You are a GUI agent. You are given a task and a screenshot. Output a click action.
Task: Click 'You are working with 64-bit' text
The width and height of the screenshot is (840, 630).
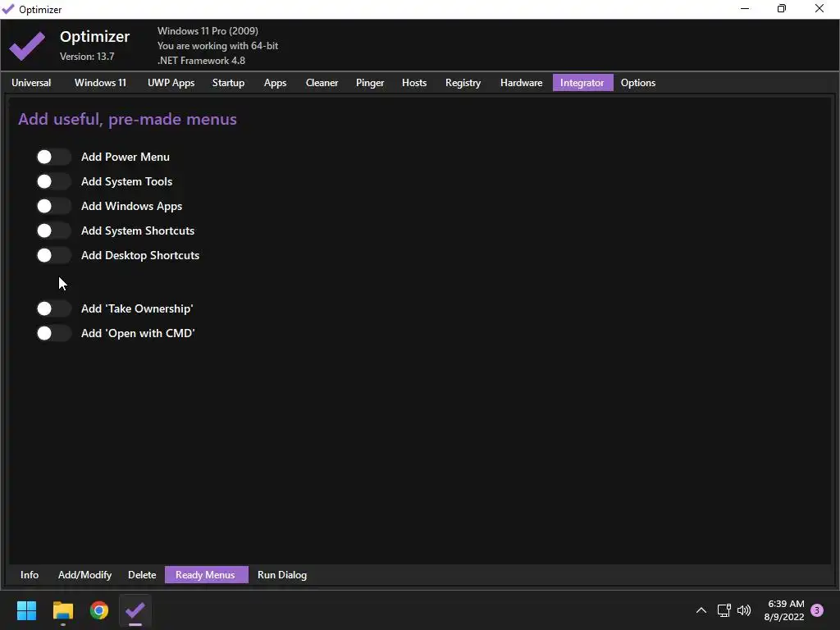217,46
